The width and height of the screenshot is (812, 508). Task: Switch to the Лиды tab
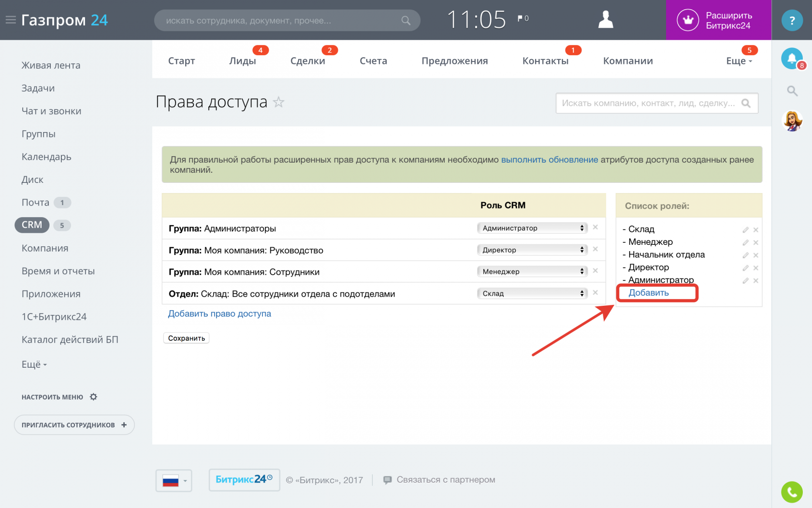tap(243, 61)
